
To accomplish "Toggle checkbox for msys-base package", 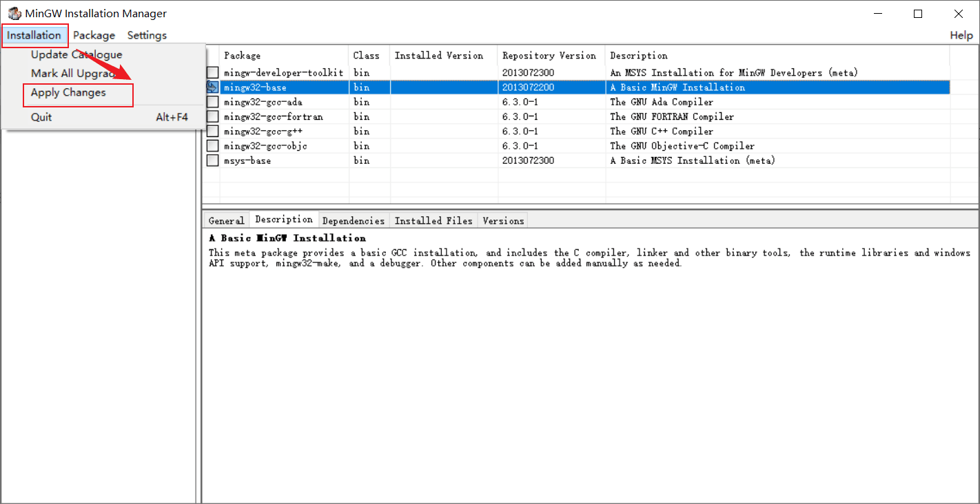I will 213,160.
